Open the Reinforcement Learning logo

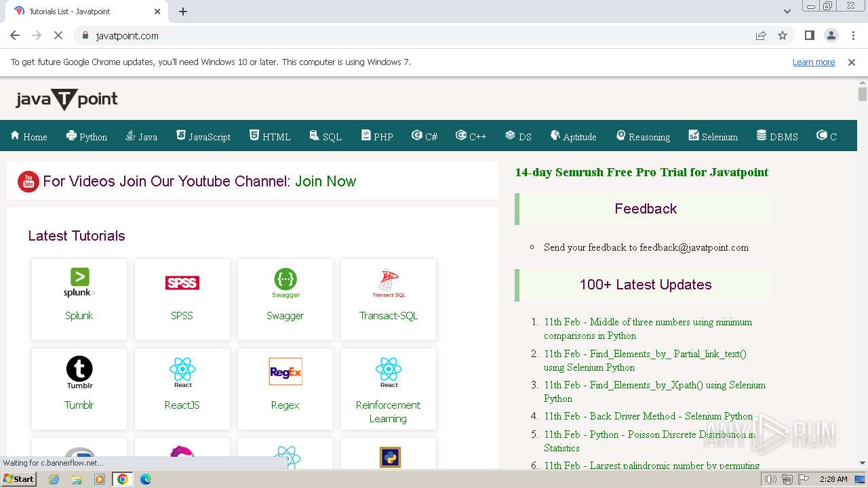pos(389,373)
